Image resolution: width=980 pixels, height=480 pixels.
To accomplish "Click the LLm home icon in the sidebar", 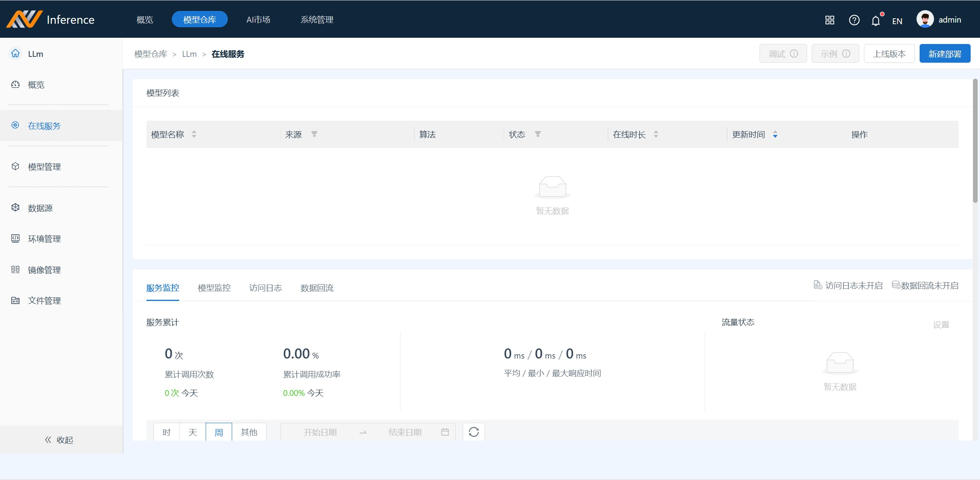I will coord(16,54).
